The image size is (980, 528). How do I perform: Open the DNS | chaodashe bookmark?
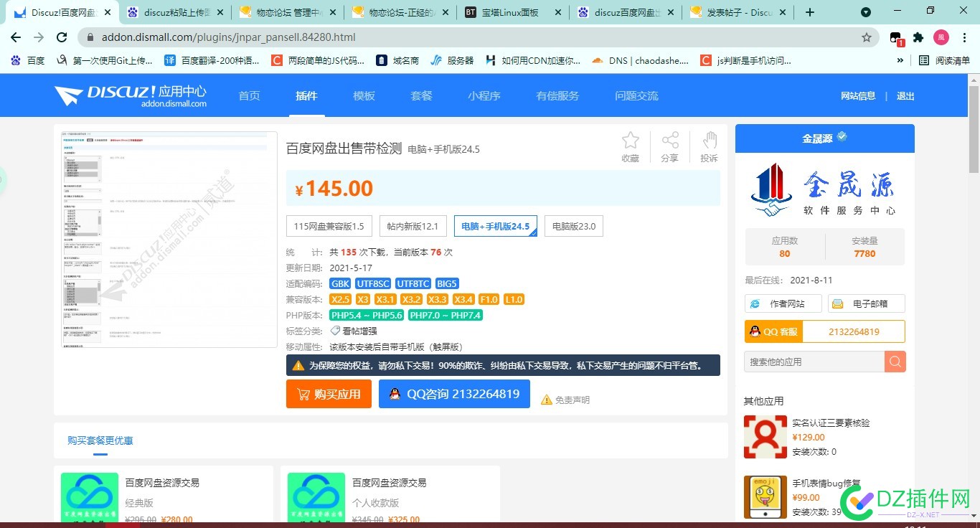click(640, 61)
